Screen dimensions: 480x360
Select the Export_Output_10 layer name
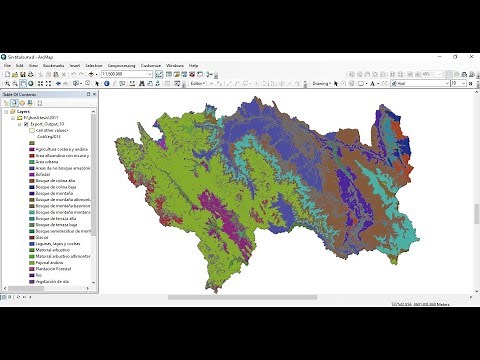click(x=47, y=124)
